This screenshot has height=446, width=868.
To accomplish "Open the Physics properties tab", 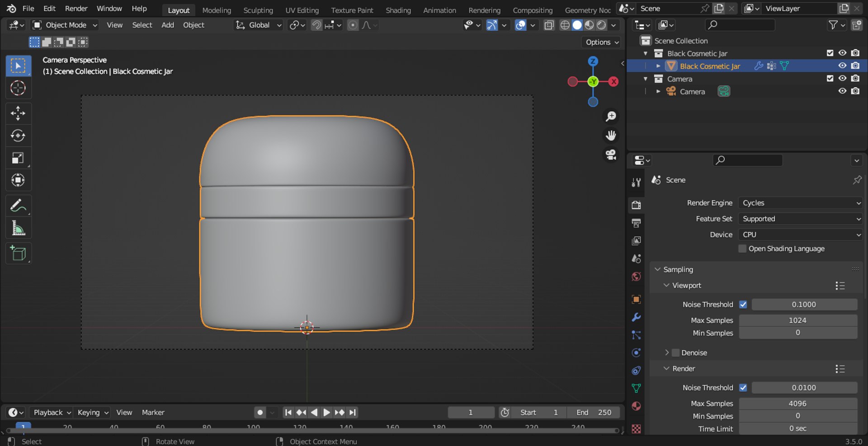I will coord(636,352).
